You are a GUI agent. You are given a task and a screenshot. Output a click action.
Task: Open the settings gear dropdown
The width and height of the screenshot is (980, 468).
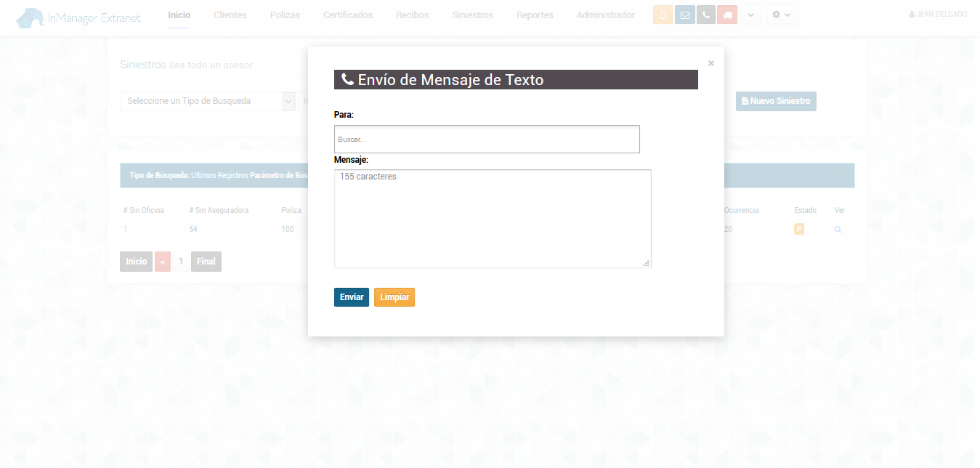click(782, 15)
